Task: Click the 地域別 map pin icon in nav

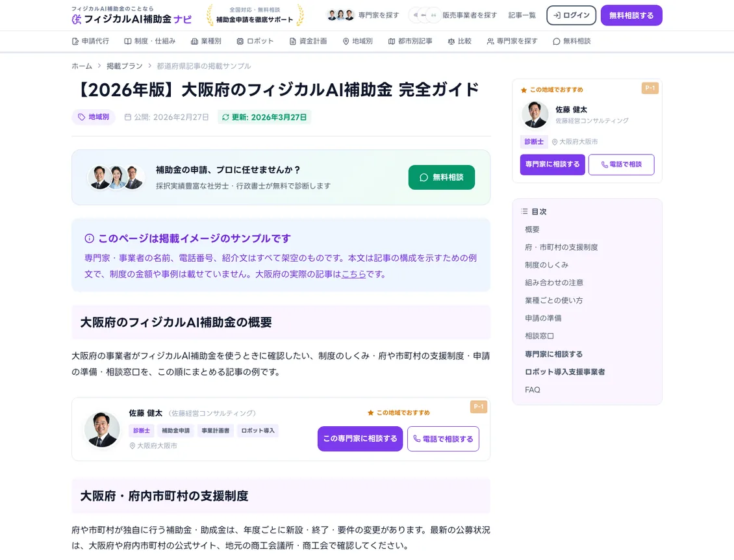Action: click(x=346, y=41)
